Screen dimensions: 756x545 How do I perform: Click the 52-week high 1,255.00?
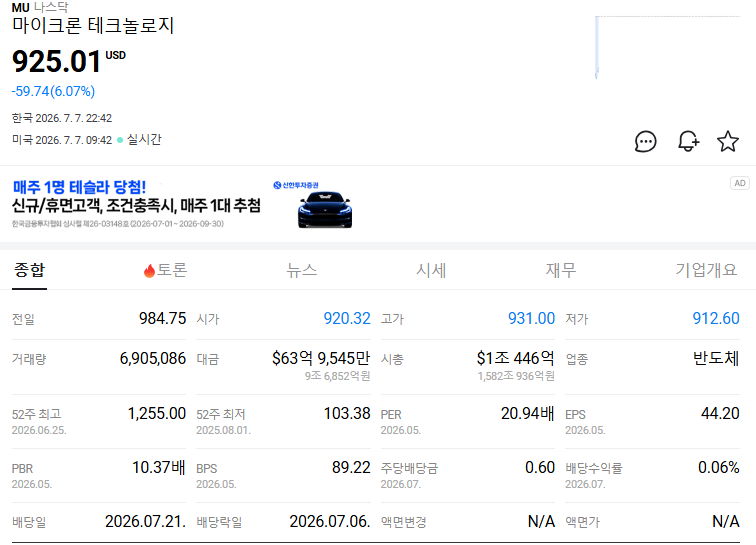tap(157, 413)
